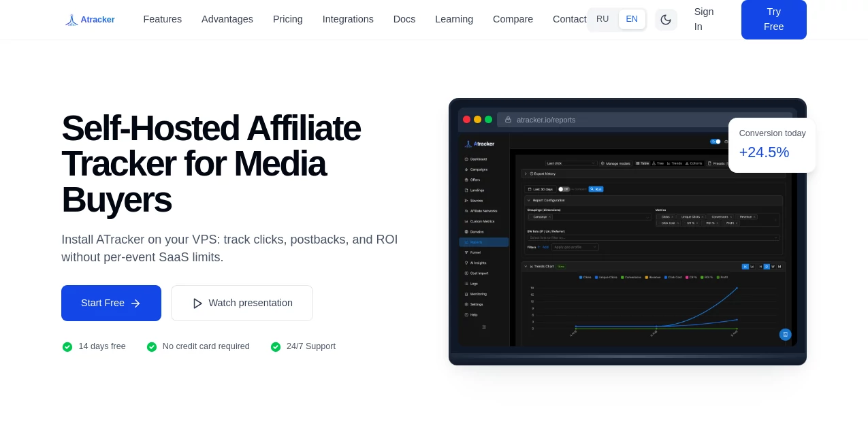Switch to the Cohorts tab in the preview

pos(694,163)
